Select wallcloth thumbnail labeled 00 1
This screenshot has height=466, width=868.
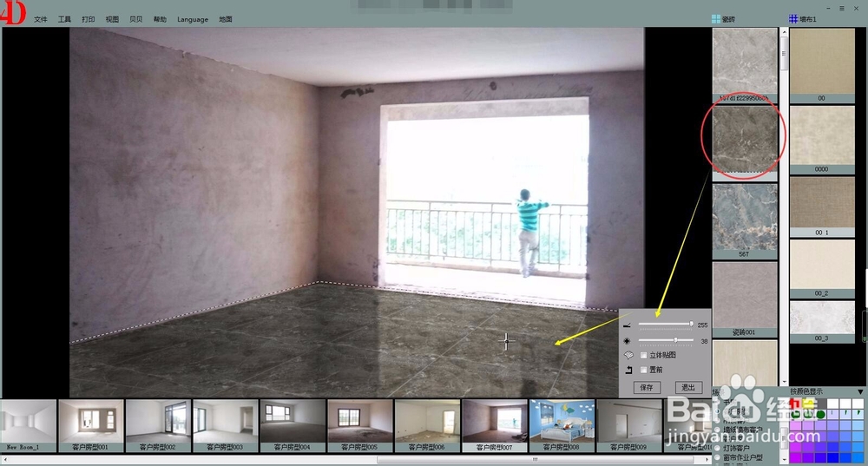[x=822, y=207]
